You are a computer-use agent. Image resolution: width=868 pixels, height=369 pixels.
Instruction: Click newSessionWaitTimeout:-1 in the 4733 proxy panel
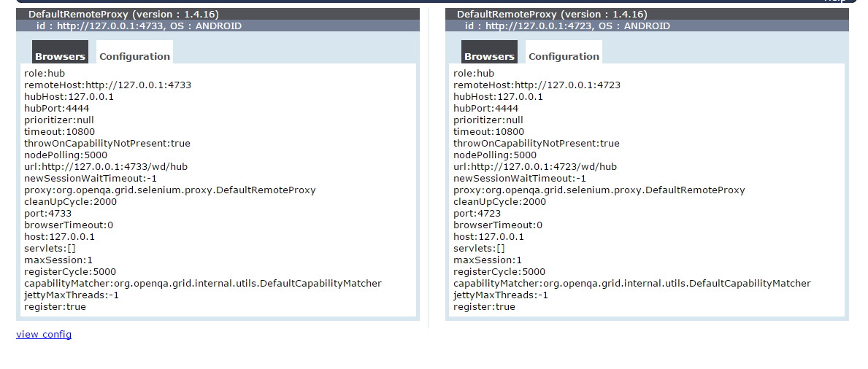[91, 178]
